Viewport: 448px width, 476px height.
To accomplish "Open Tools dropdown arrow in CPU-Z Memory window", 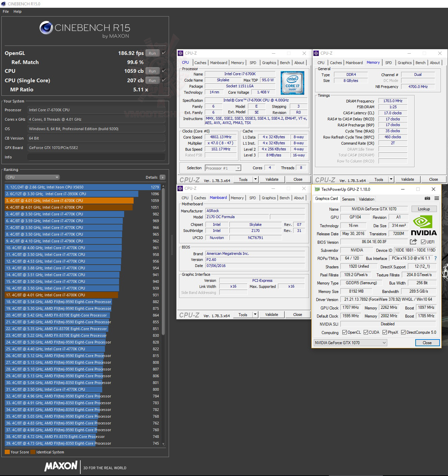I will (x=391, y=179).
